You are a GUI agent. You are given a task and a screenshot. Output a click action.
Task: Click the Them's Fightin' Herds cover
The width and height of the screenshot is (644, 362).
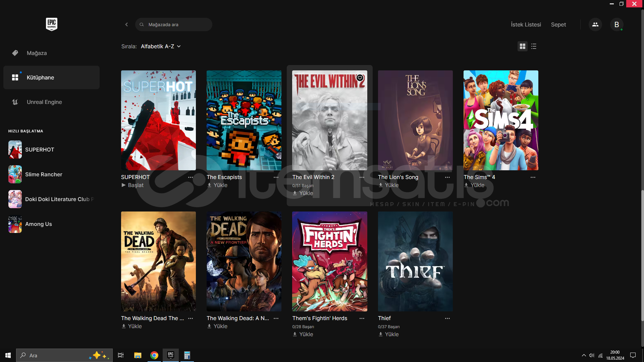point(330,261)
